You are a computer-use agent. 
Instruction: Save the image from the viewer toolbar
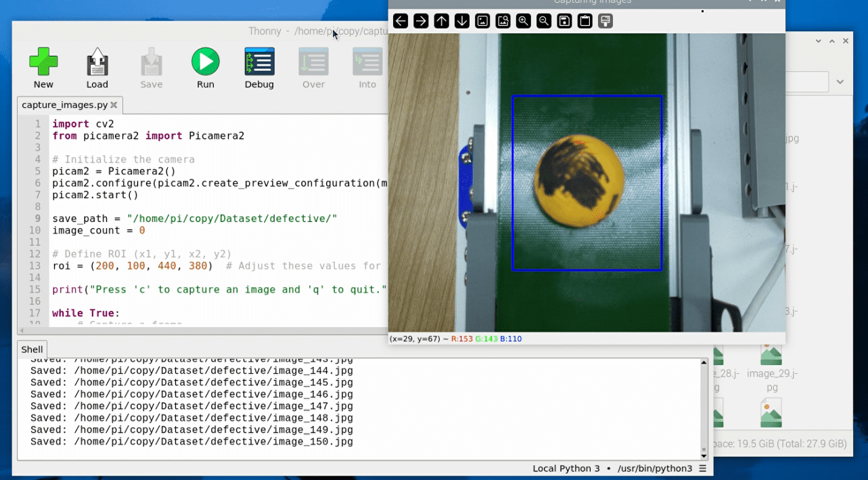coord(564,21)
